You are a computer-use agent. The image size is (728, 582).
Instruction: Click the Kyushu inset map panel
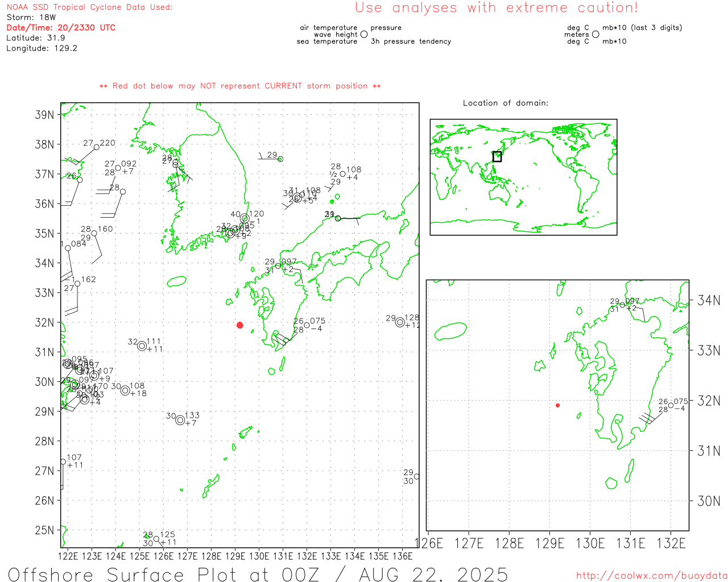tap(557, 405)
